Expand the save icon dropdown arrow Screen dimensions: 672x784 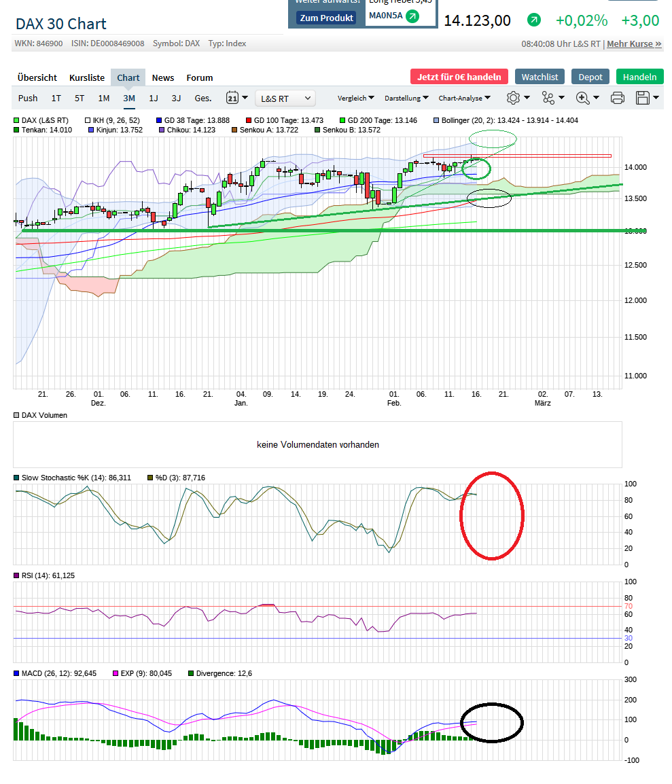tap(656, 98)
